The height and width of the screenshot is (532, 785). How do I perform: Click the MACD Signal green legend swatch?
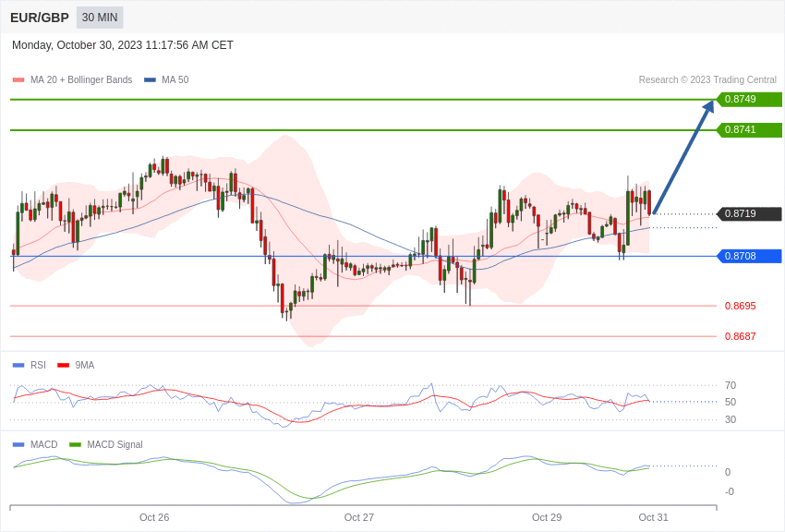click(75, 444)
